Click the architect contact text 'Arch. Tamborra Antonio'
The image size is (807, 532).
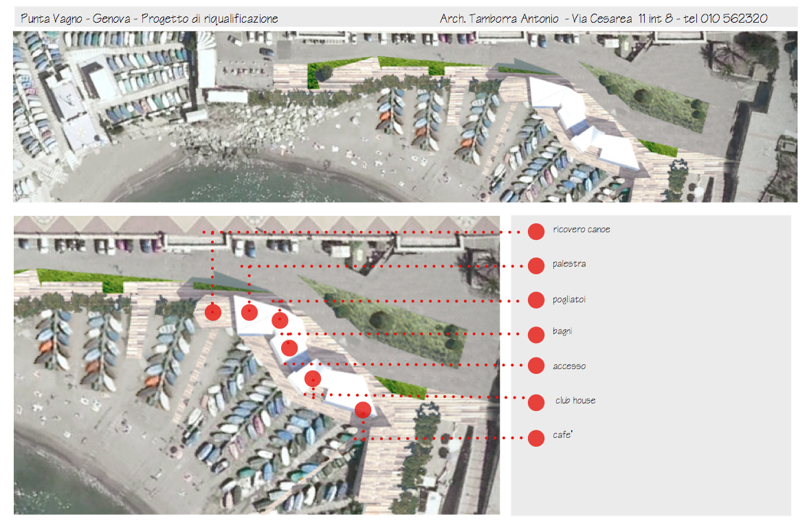tap(499, 19)
